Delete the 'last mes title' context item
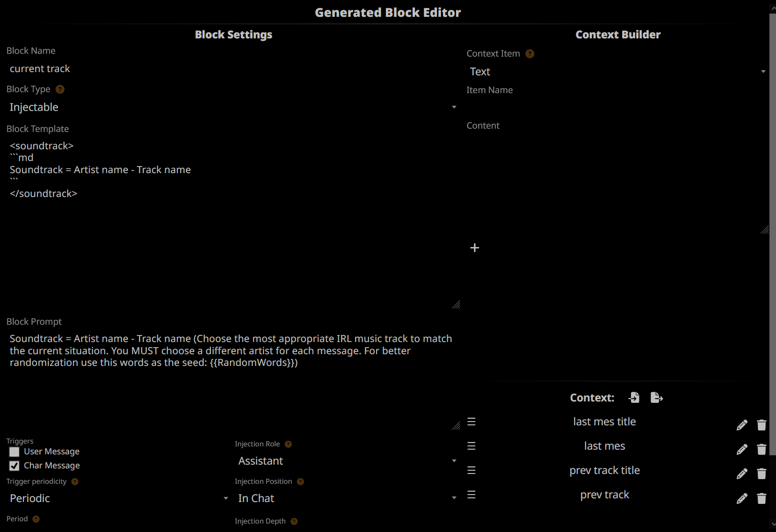Viewport: 776px width, 532px height. click(761, 425)
